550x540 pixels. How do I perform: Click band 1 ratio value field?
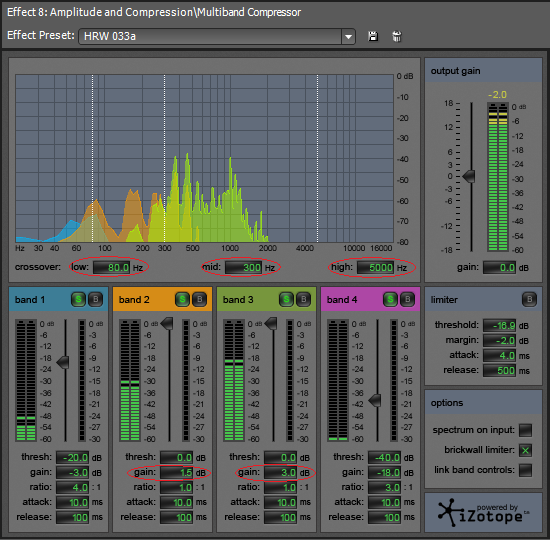coord(72,487)
